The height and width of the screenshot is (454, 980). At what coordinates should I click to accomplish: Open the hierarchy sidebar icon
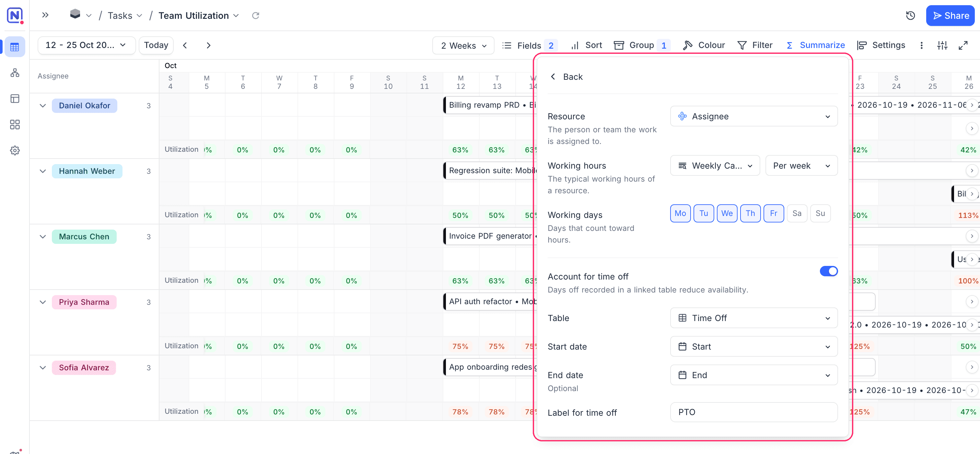coord(15,73)
